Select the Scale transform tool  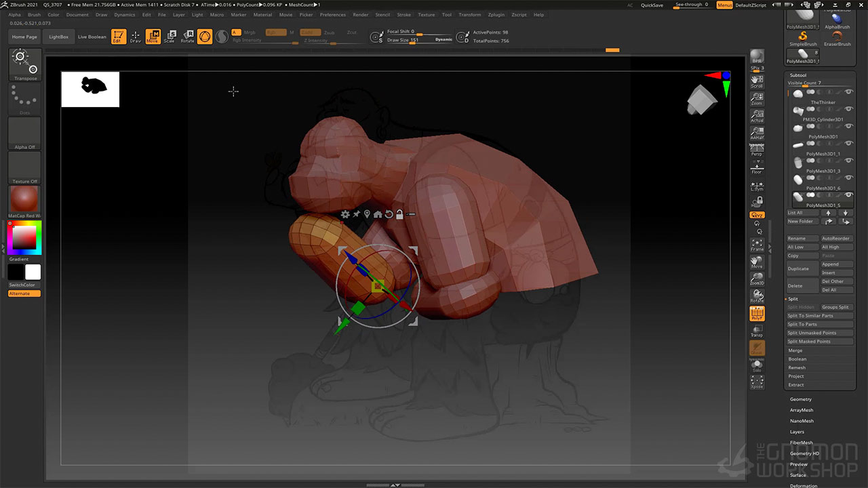170,37
